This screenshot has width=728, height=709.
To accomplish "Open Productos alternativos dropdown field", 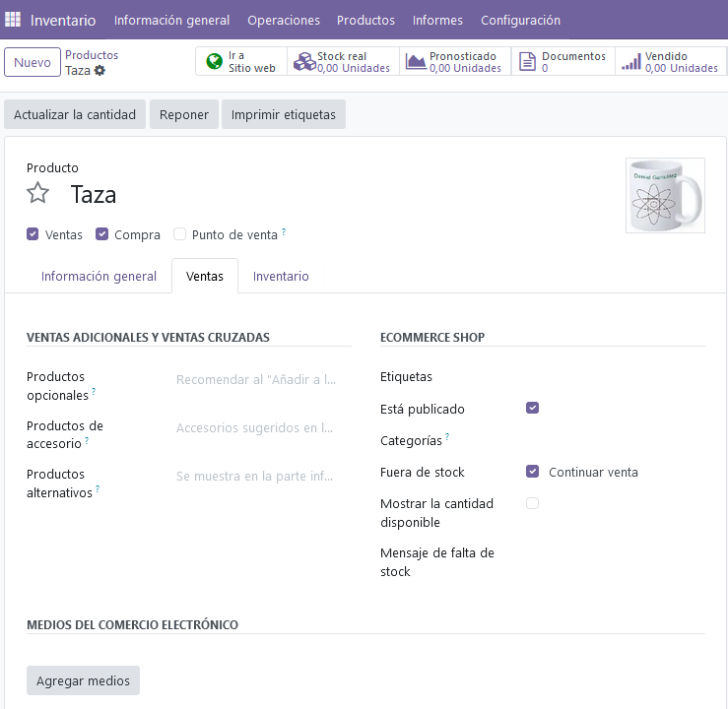I will (256, 477).
